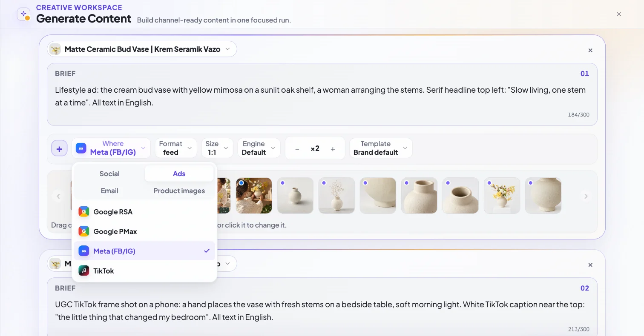Remove brief card 01 with its X
Screen dimensions: 644x336
[x=590, y=50]
